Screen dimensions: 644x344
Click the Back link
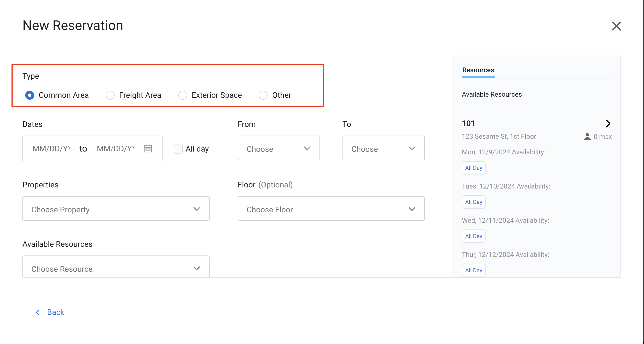pos(55,312)
